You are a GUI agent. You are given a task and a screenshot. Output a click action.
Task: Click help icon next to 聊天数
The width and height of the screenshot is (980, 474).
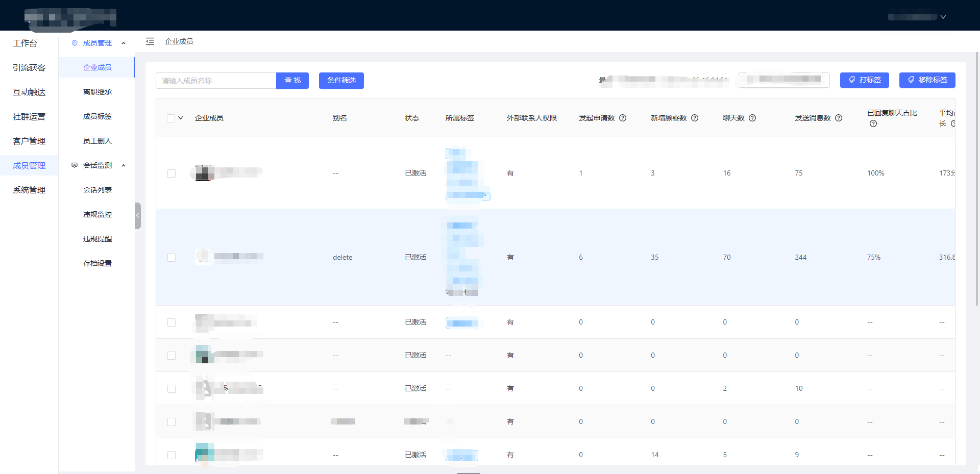click(x=752, y=118)
